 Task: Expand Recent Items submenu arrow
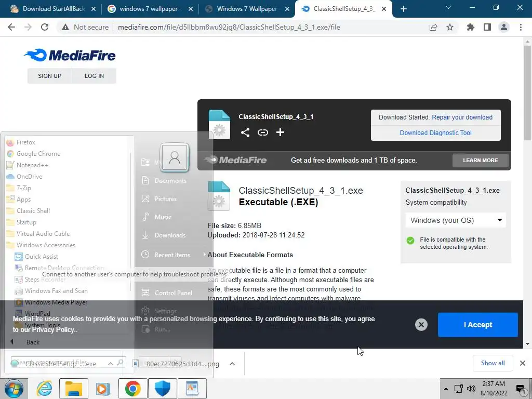204,255
